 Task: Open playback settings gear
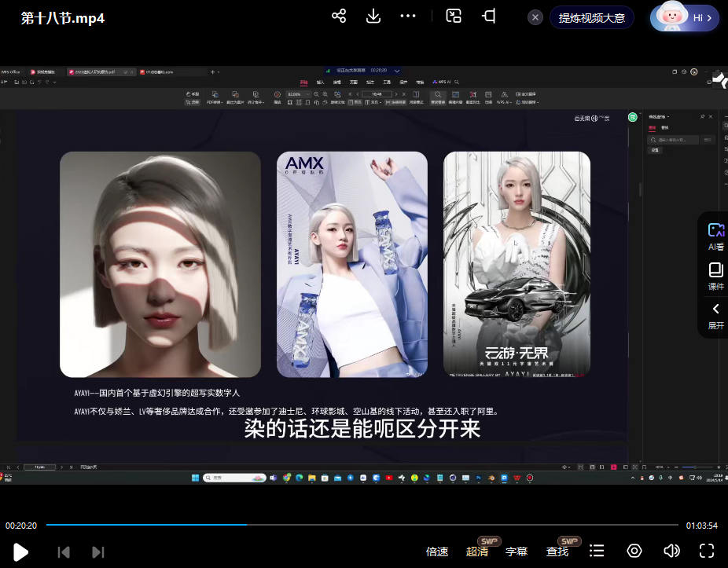(x=634, y=551)
